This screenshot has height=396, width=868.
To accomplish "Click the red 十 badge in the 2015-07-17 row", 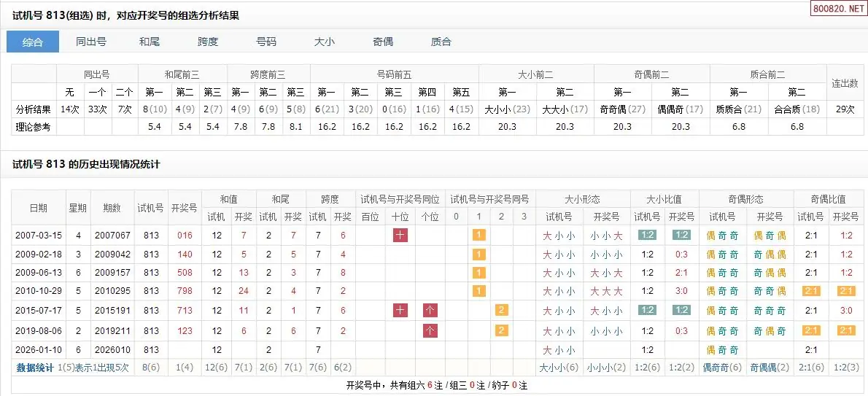I will point(400,311).
